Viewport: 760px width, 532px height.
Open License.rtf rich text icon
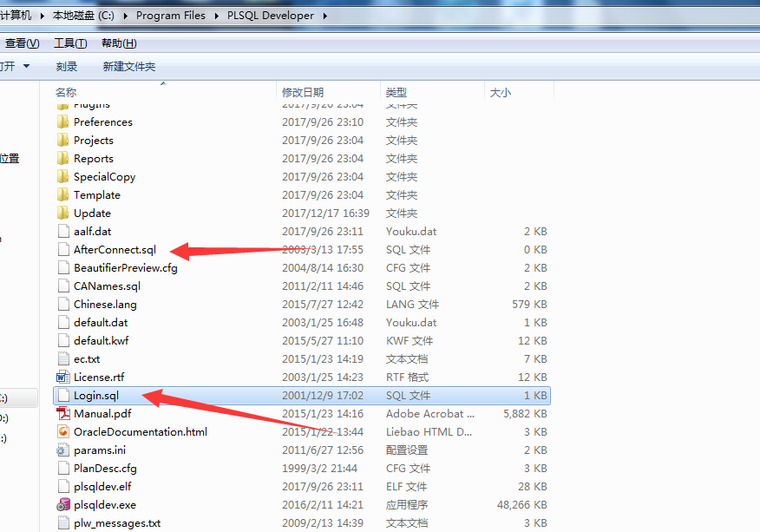63,377
